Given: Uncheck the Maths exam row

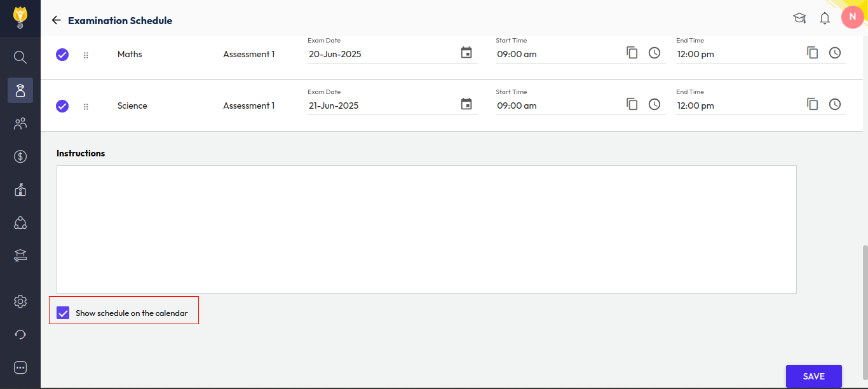Looking at the screenshot, I should pos(62,55).
